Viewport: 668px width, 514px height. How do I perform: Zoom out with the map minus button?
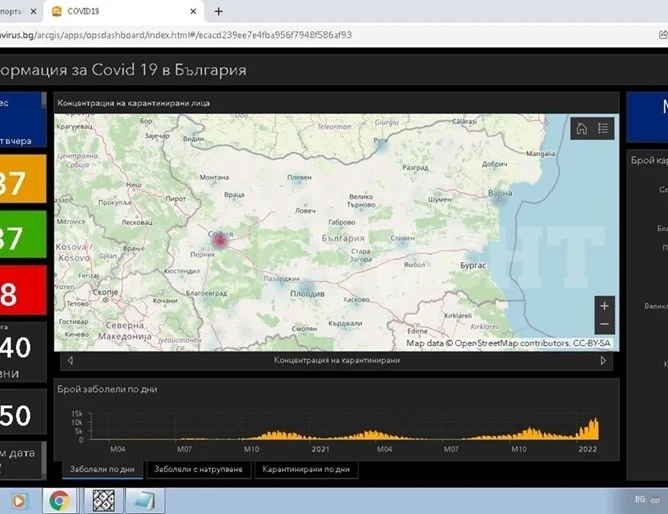[x=604, y=324]
